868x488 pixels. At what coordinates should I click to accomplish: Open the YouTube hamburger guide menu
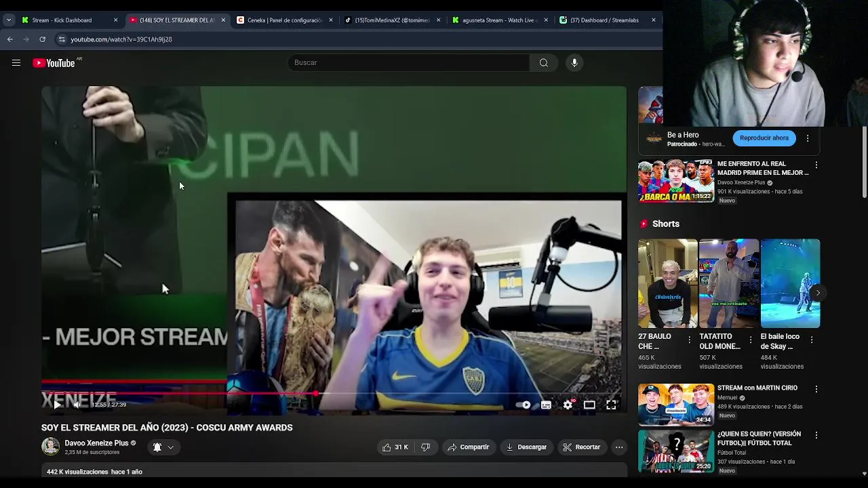pos(16,63)
